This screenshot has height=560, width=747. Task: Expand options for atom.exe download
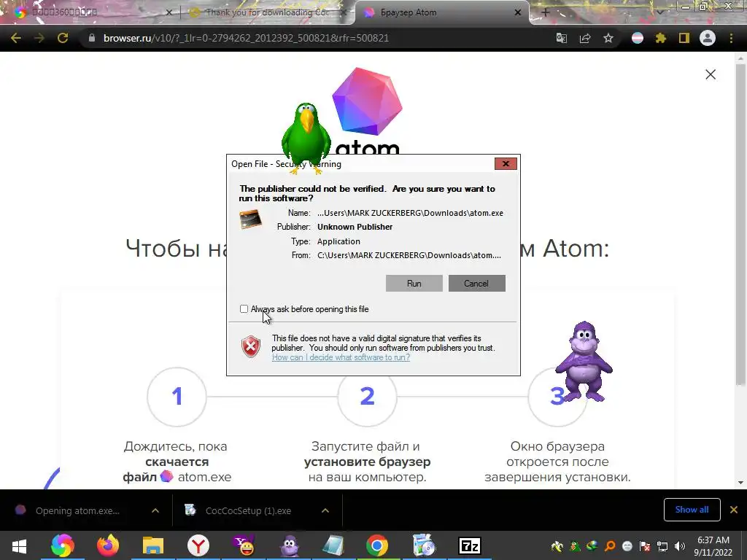point(155,510)
